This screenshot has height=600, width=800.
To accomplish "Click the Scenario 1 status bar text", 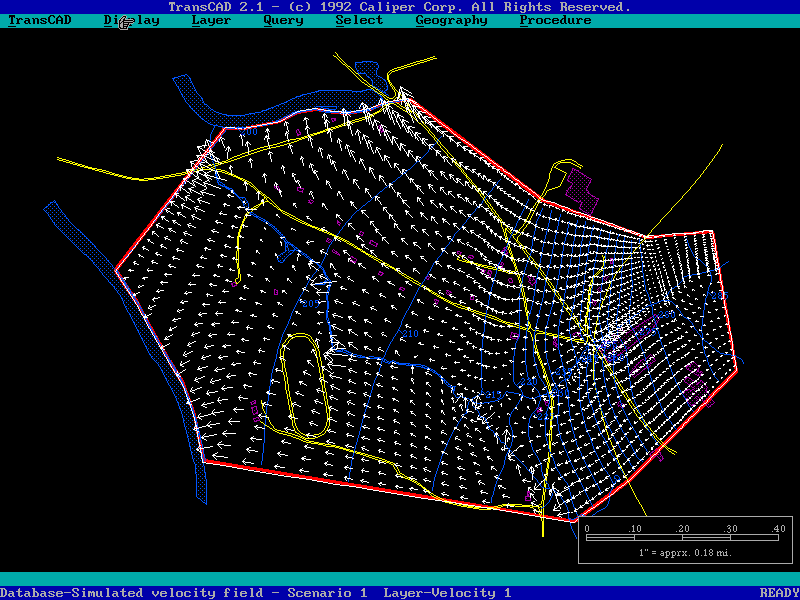I will click(327, 593).
